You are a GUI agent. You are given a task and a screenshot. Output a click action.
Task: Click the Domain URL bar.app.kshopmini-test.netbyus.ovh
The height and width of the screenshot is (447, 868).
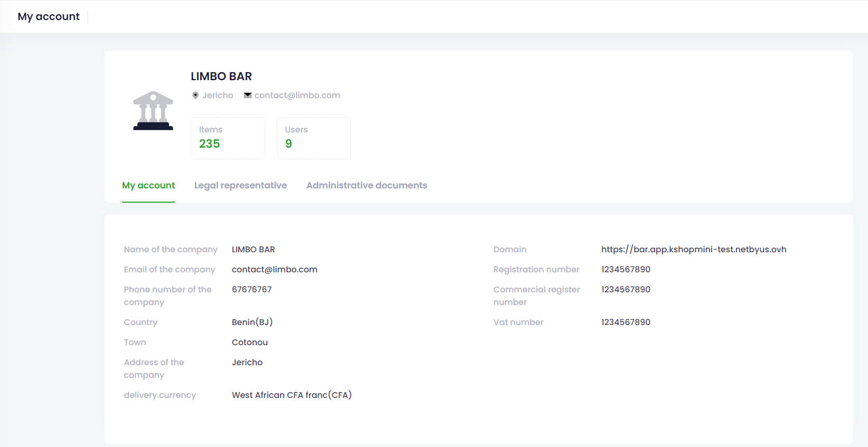pyautogui.click(x=693, y=250)
